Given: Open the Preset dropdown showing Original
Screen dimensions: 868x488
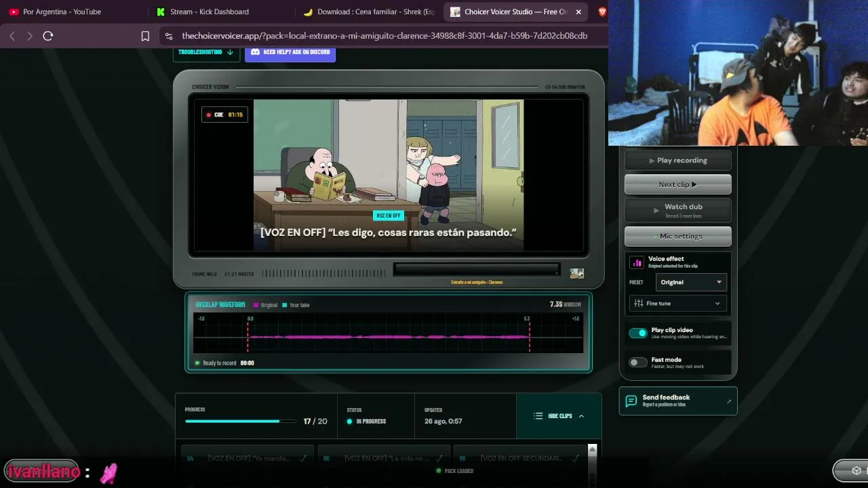Looking at the screenshot, I should tap(691, 282).
